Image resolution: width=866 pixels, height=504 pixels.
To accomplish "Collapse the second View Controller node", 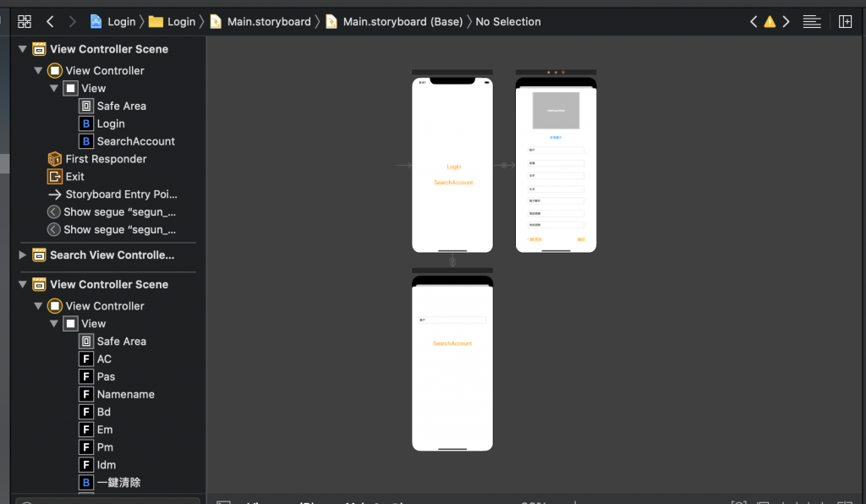I will pos(38,306).
